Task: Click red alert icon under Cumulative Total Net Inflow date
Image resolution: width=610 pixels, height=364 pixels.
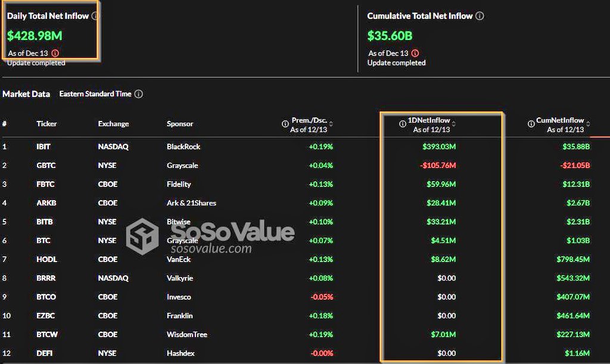Action: (415, 53)
